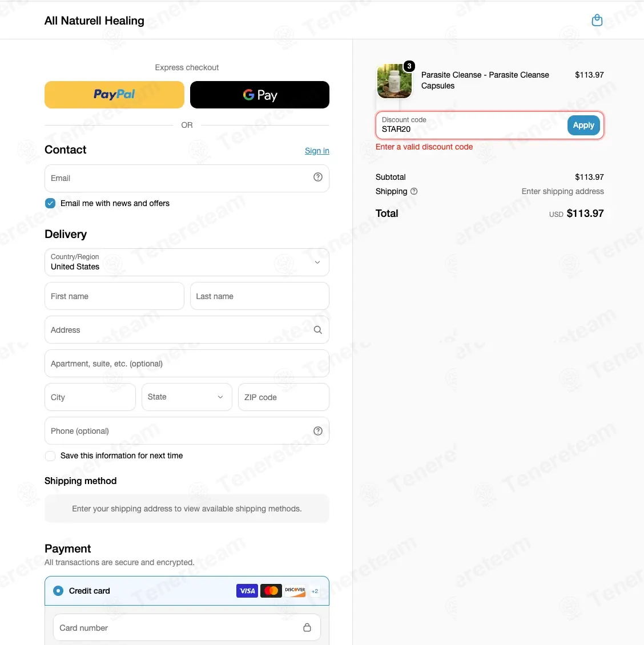Click the shipping methods notice text

coord(187,509)
